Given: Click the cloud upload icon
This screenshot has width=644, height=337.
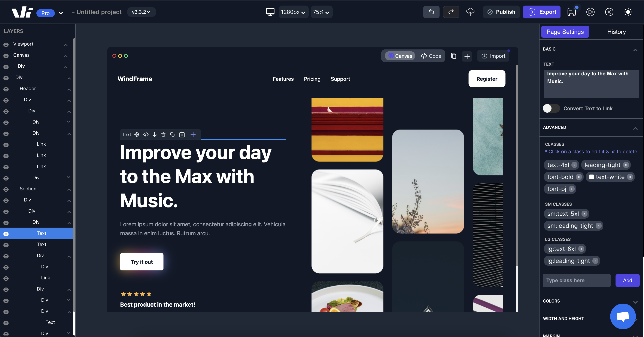Looking at the screenshot, I should click(470, 12).
